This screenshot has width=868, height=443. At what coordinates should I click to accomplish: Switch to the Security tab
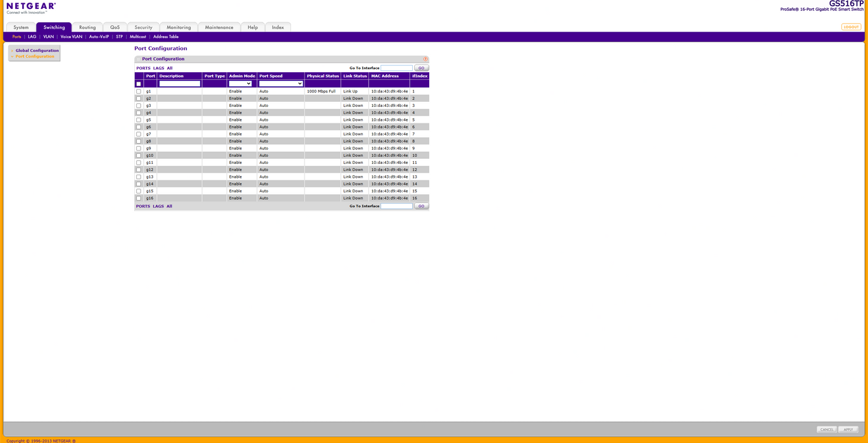[x=143, y=27]
